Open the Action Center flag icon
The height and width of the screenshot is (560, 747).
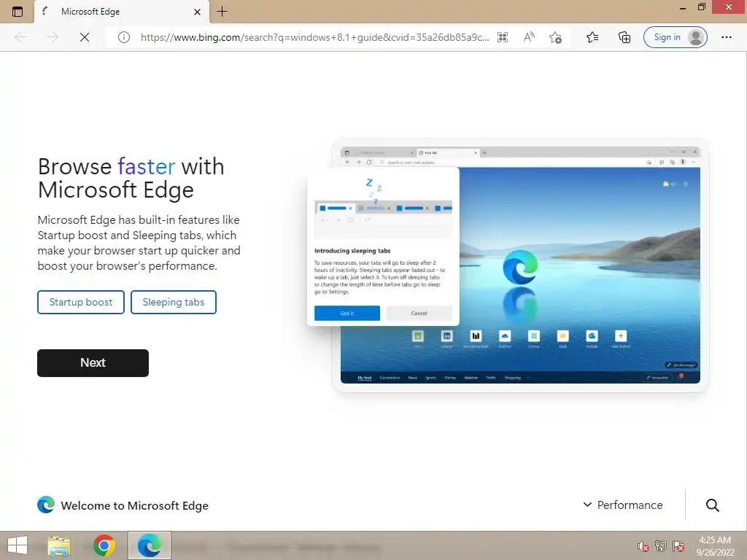[x=678, y=545]
